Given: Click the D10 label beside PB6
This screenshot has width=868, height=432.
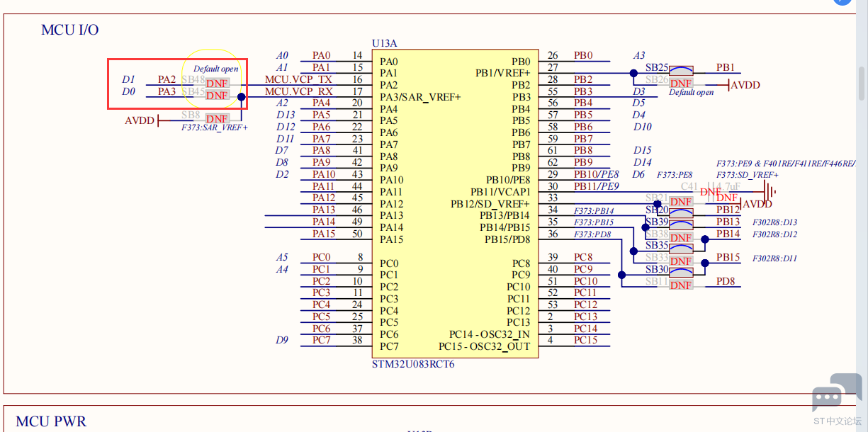Looking at the screenshot, I should coord(643,127).
